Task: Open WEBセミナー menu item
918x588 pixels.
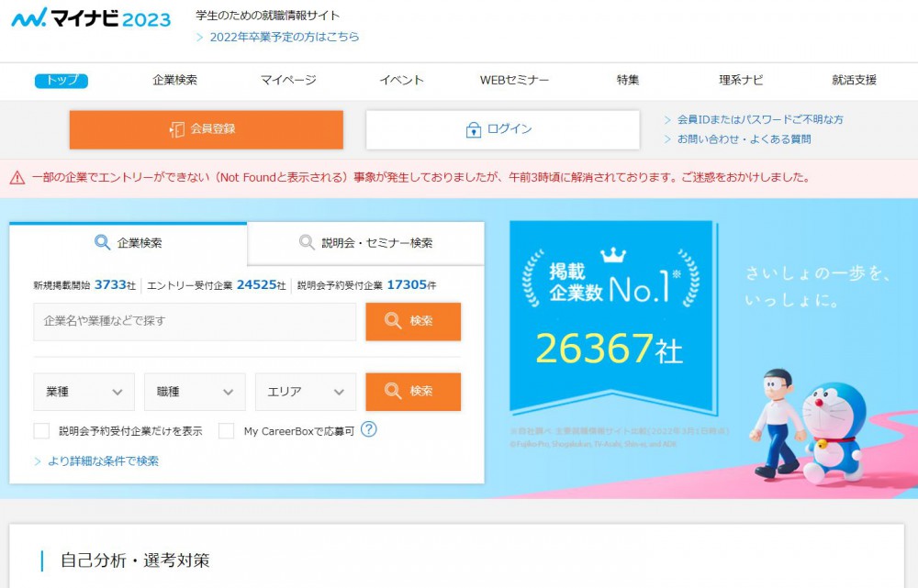Action: click(x=515, y=80)
